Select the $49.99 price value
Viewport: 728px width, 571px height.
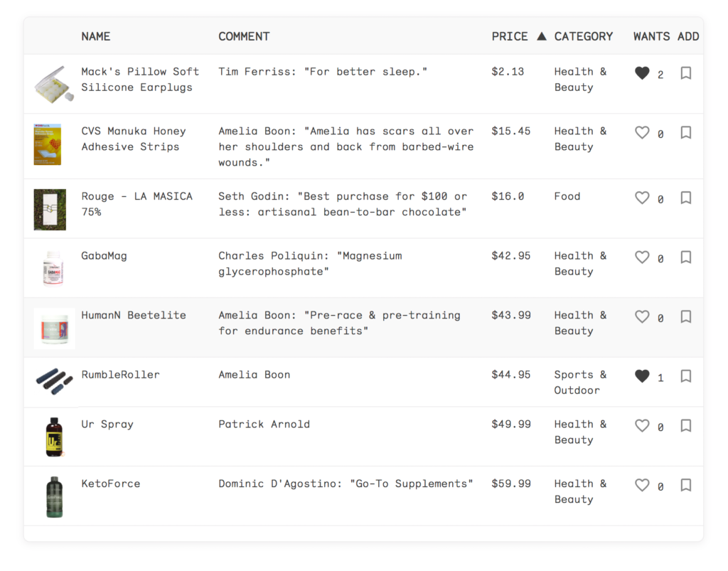tap(510, 425)
